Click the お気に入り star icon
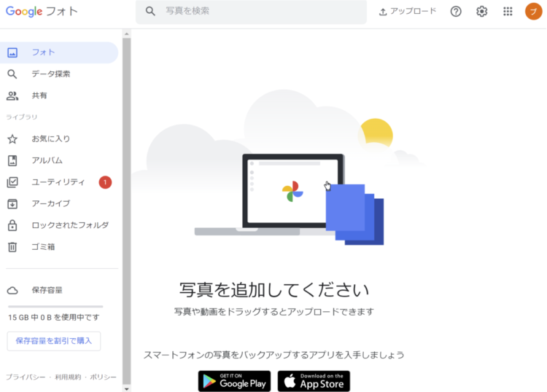The height and width of the screenshot is (392, 547). coord(12,139)
